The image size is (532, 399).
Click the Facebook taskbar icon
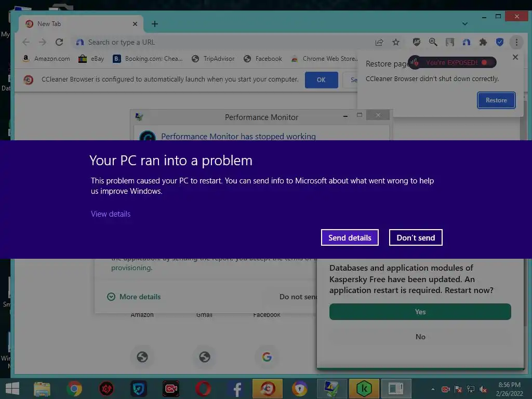[235, 389]
